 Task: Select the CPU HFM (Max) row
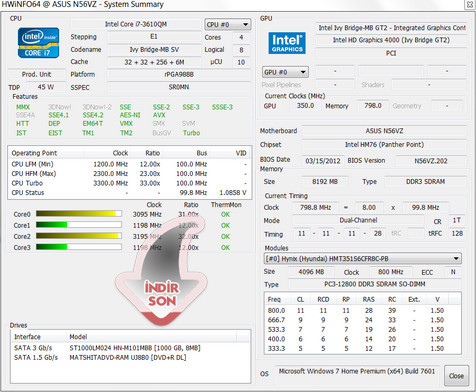click(x=129, y=174)
